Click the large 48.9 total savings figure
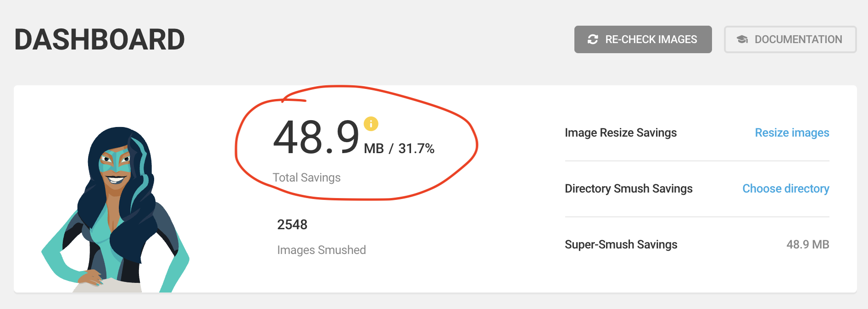The width and height of the screenshot is (868, 309). click(316, 137)
